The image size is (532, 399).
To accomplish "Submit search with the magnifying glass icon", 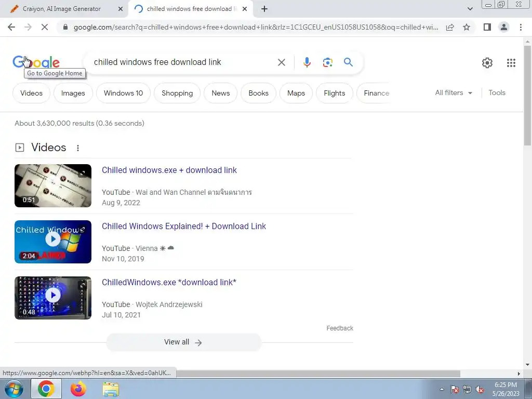I will 348,62.
